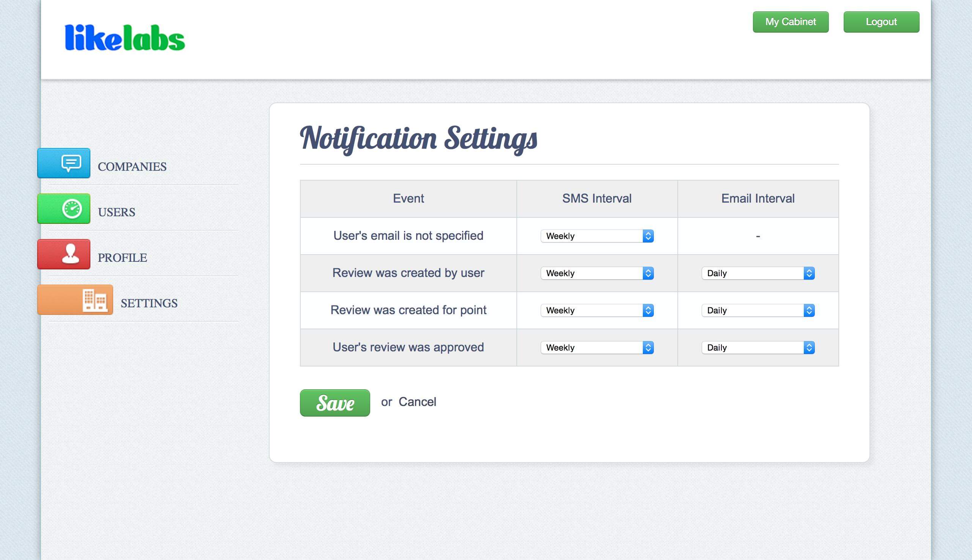The image size is (972, 560).
Task: Click the dash in the Email Interval column
Action: (x=758, y=236)
